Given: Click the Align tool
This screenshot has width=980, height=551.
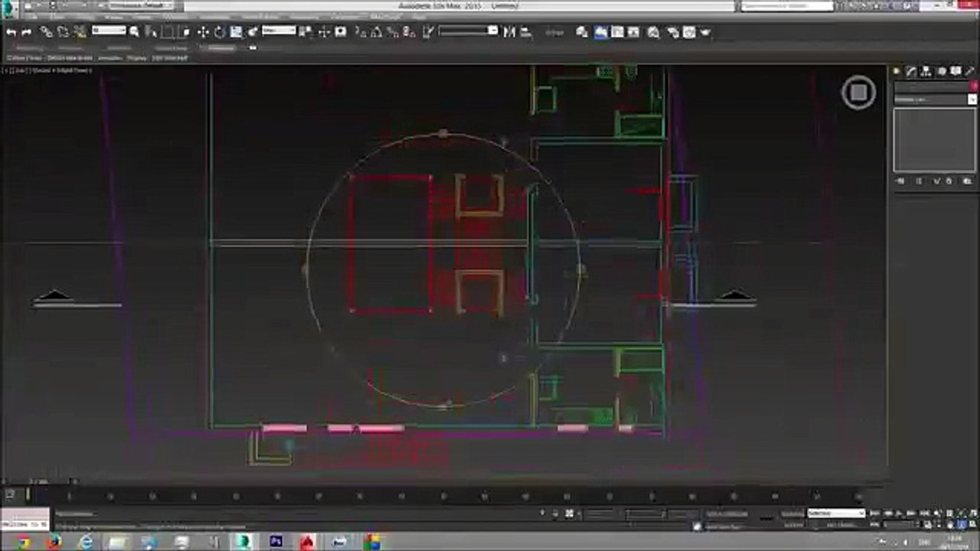Looking at the screenshot, I should click(x=527, y=32).
